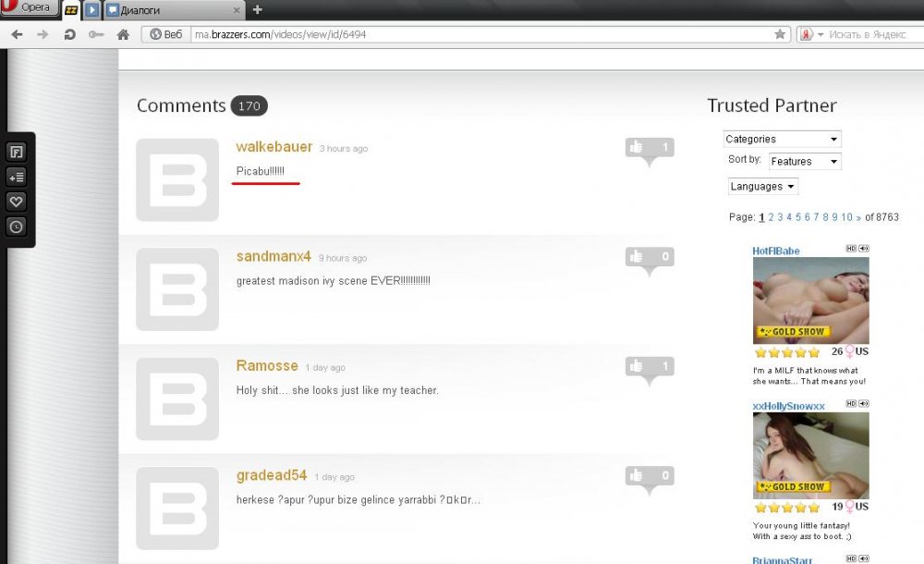Open the add-to-list sidebar icon
Viewport: 924px width, 564px height.
click(x=16, y=177)
